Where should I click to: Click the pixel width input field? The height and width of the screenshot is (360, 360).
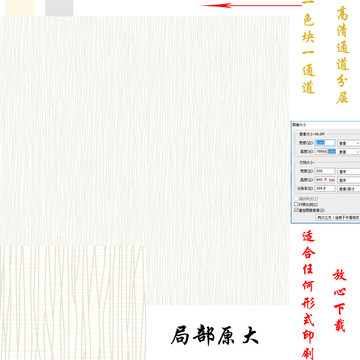[x=325, y=143]
